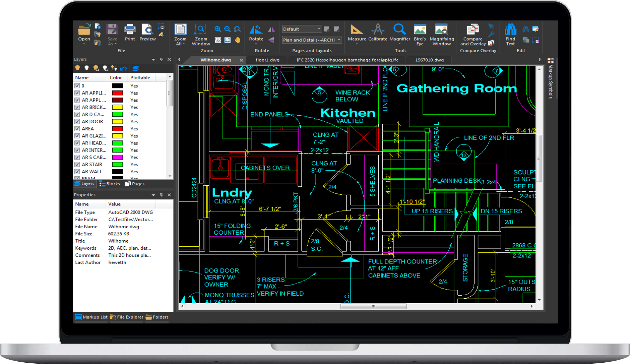Click the Zoom All page icon
Viewport: 630px width, 364px height.
pos(180,29)
